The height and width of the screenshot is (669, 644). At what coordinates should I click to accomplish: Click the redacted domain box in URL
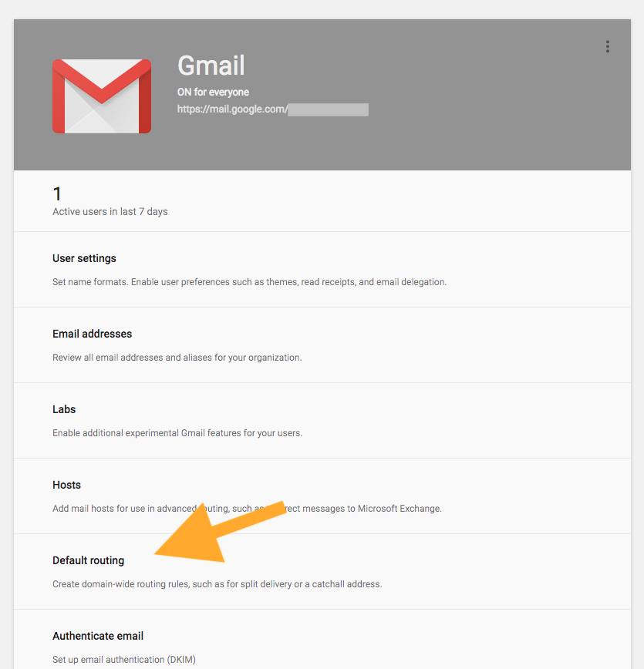click(x=328, y=109)
